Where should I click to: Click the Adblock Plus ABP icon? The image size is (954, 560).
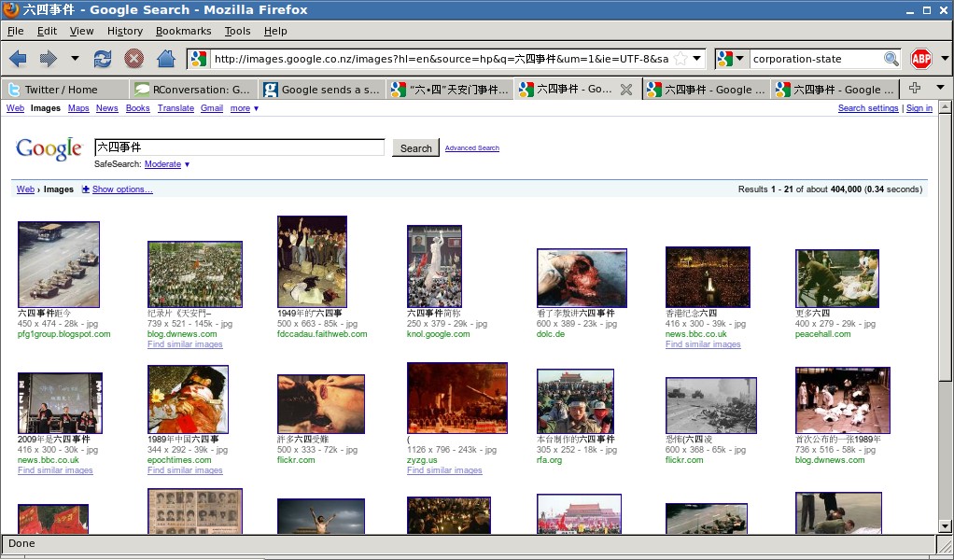click(921, 59)
